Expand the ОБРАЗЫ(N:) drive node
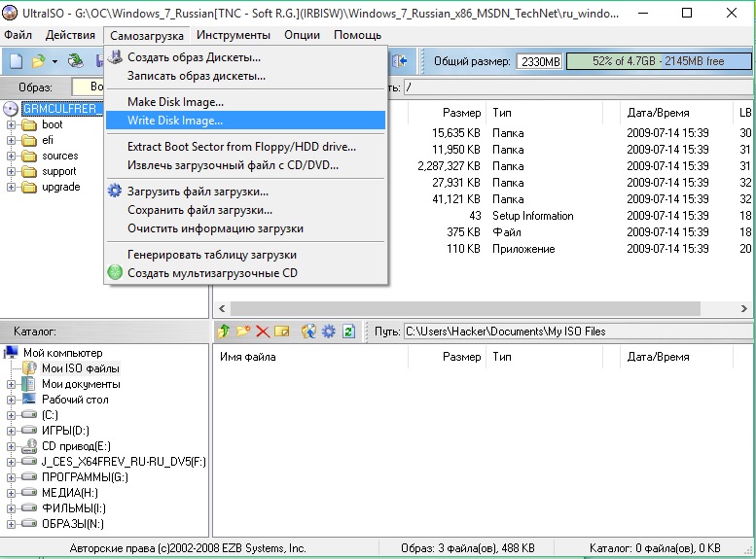Viewport: 756px width, 559px height. point(11,523)
